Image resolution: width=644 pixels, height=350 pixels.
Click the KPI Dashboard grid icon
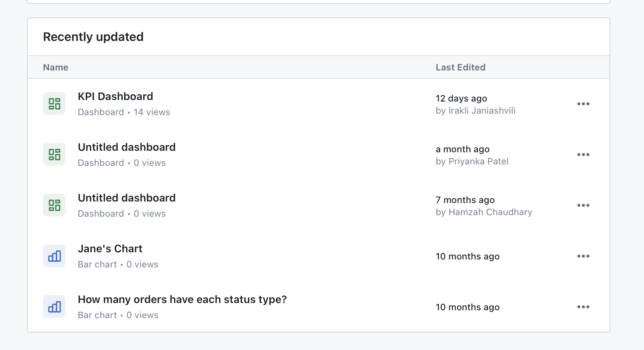[x=54, y=103]
